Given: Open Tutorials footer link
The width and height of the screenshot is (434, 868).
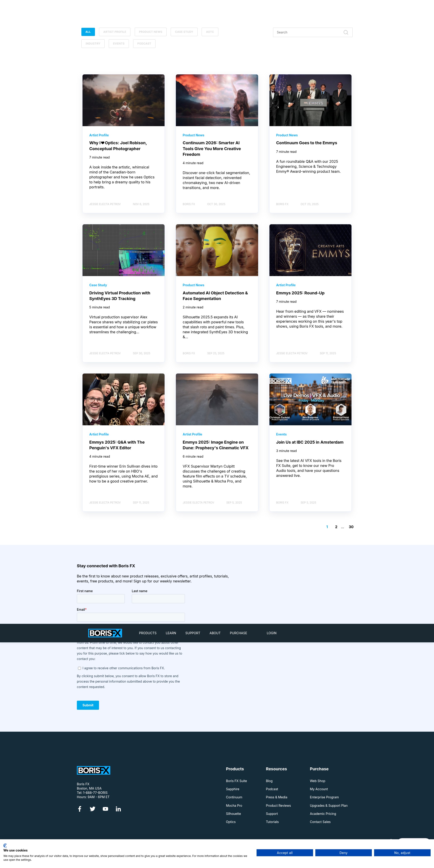Looking at the screenshot, I should click(272, 822).
